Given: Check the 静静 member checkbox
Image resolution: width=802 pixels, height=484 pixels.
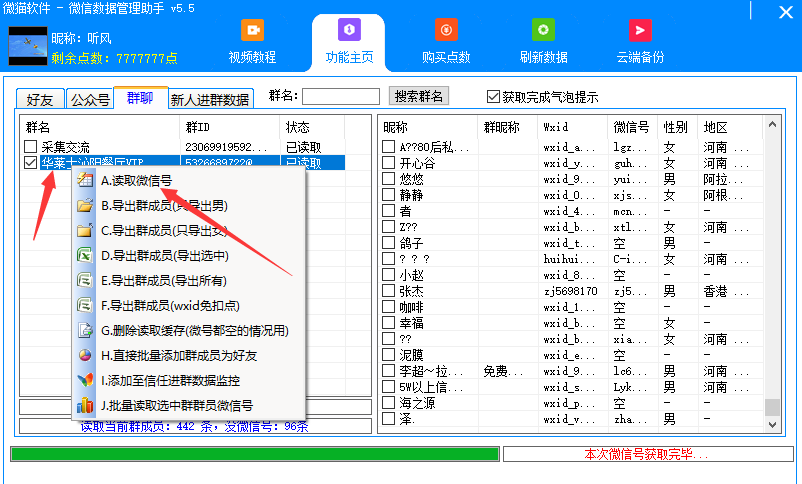Looking at the screenshot, I should (x=389, y=194).
